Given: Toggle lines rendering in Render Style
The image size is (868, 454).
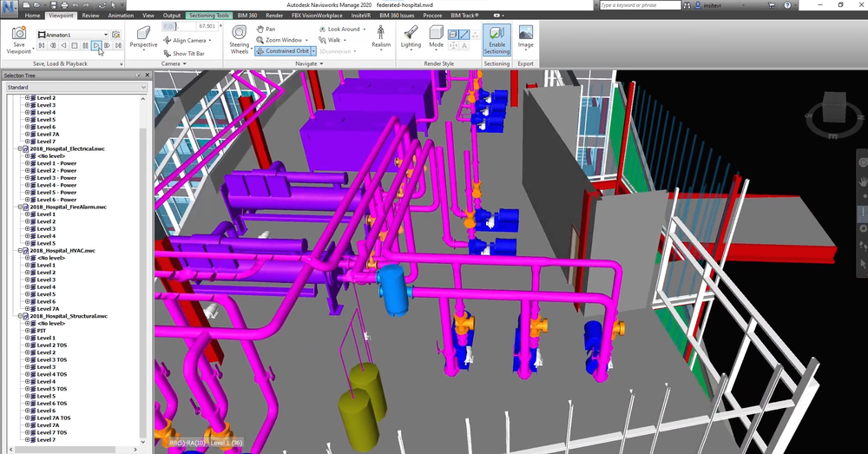Looking at the screenshot, I should tap(464, 35).
